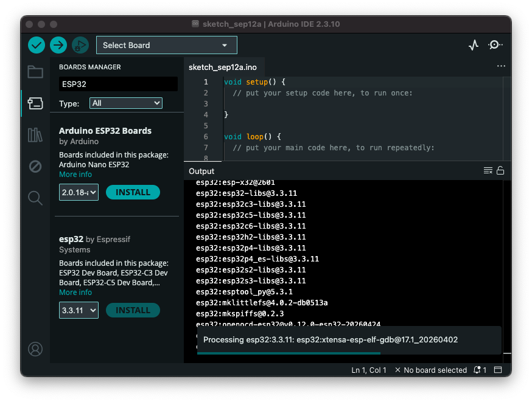Open More info for esp32 Espressif
This screenshot has height=402, width=532.
pyautogui.click(x=75, y=292)
